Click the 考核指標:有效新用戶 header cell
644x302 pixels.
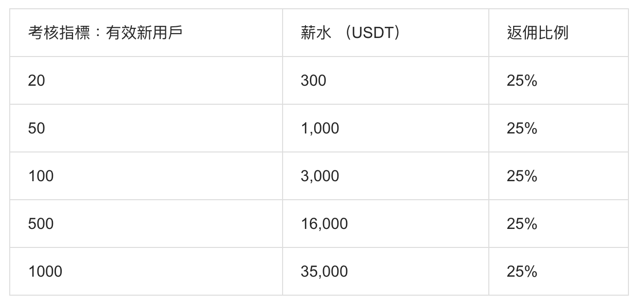146,33
